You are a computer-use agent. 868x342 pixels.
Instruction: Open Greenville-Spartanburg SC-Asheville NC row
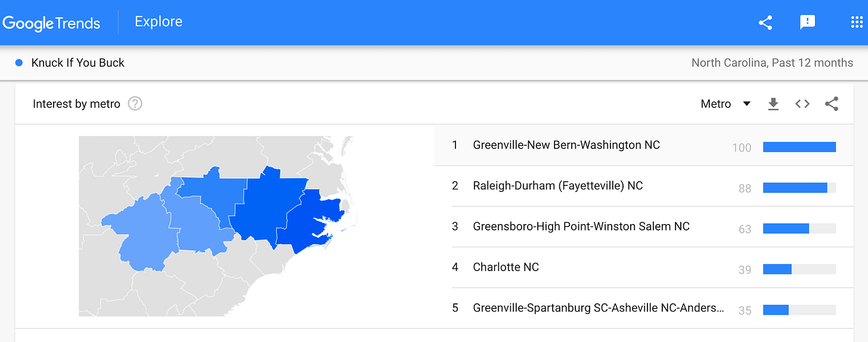pos(598,308)
